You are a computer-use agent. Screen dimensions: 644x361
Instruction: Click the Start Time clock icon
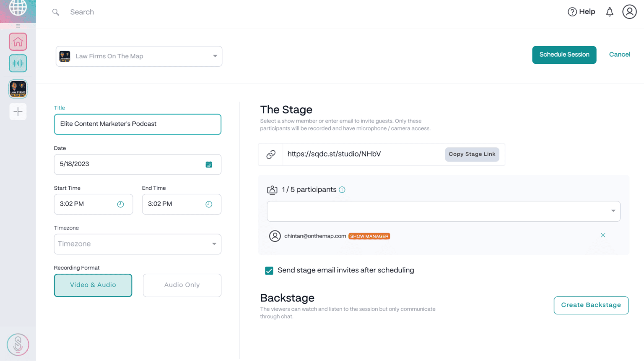[x=120, y=204]
